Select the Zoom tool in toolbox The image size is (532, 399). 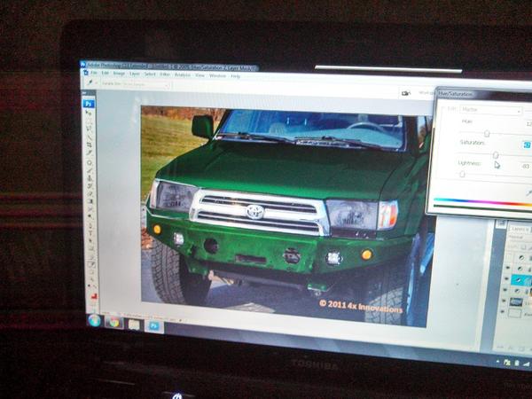tap(92, 279)
